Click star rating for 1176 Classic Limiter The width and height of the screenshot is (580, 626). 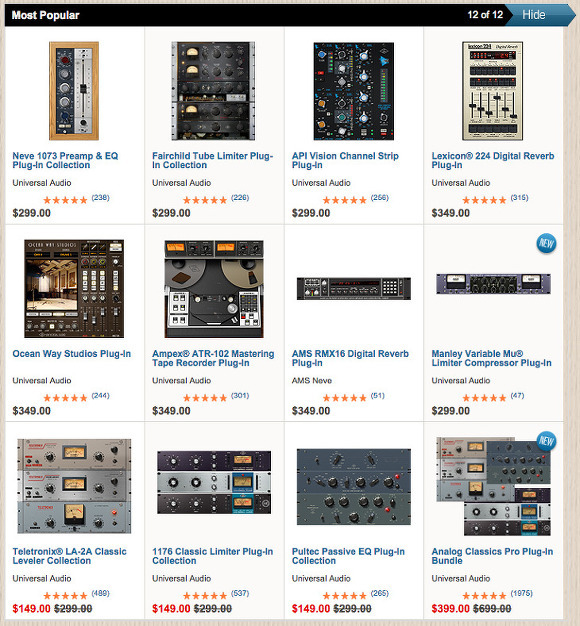point(205,596)
